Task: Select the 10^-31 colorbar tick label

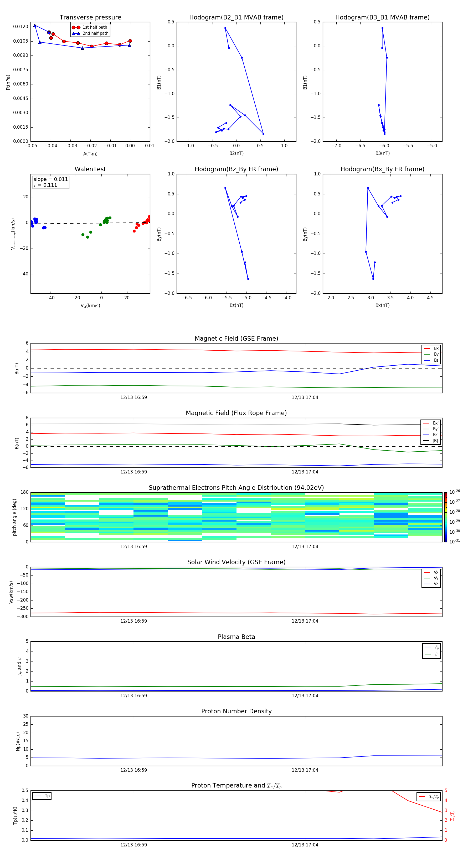Action: (x=455, y=542)
